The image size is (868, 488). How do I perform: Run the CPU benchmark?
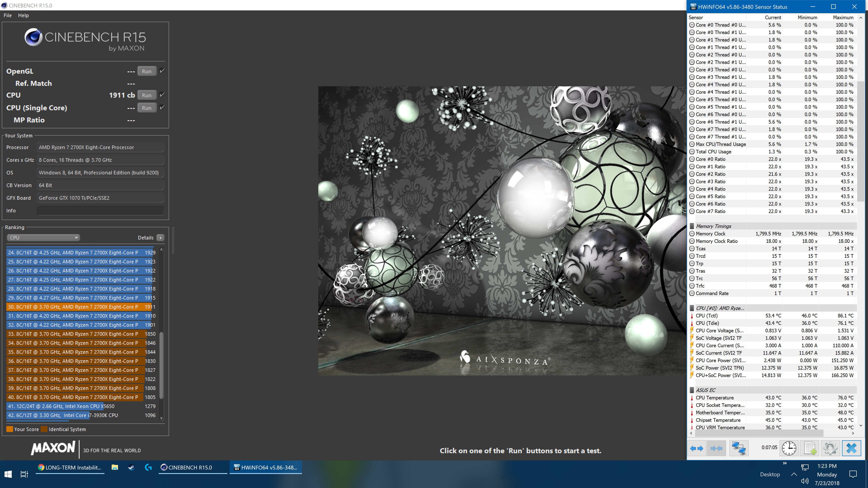(146, 95)
